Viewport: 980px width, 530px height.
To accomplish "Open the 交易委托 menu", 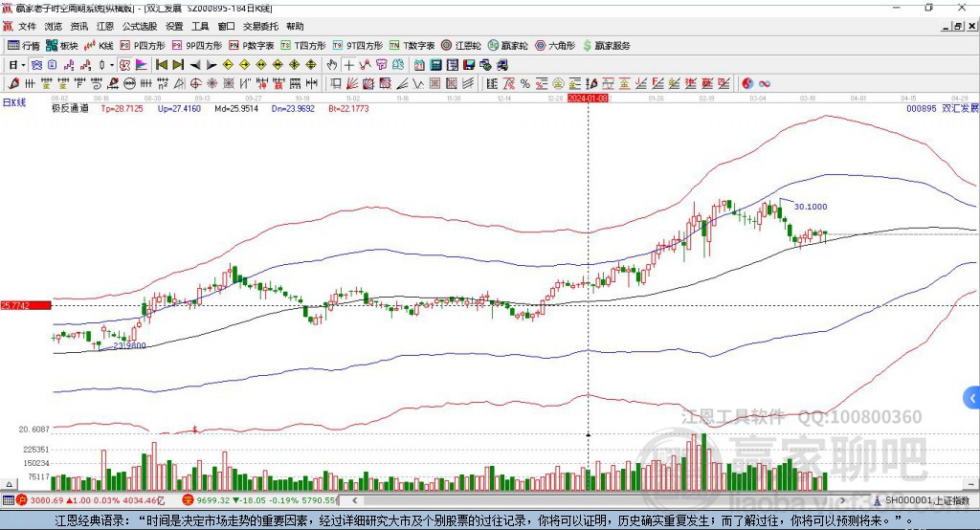I will 260,26.
